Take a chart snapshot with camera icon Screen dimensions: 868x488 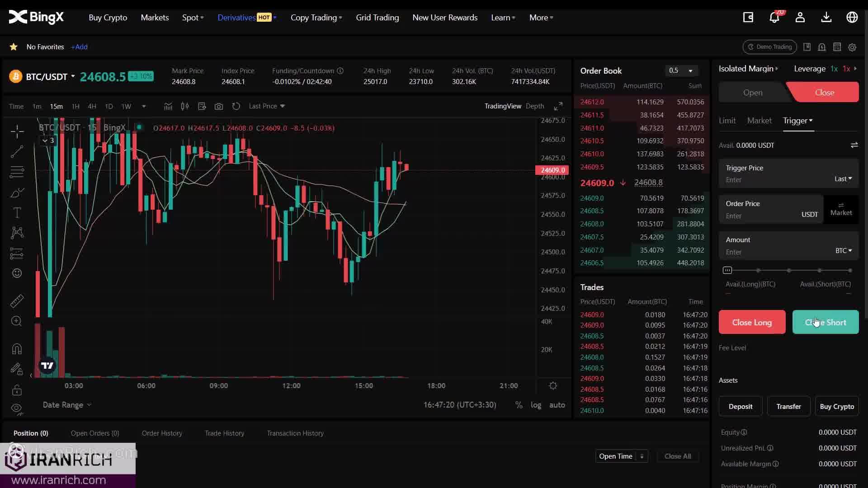(219, 106)
